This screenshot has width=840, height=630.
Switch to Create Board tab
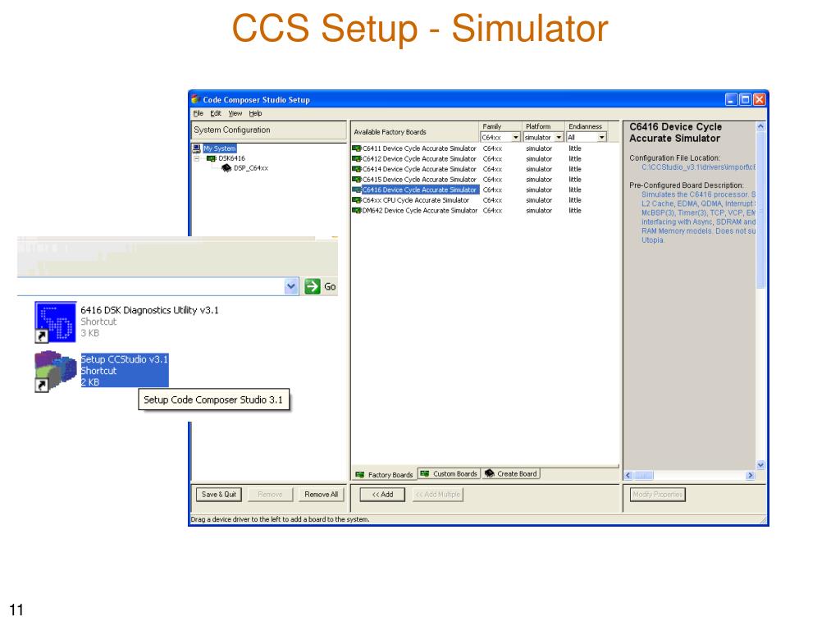point(511,473)
